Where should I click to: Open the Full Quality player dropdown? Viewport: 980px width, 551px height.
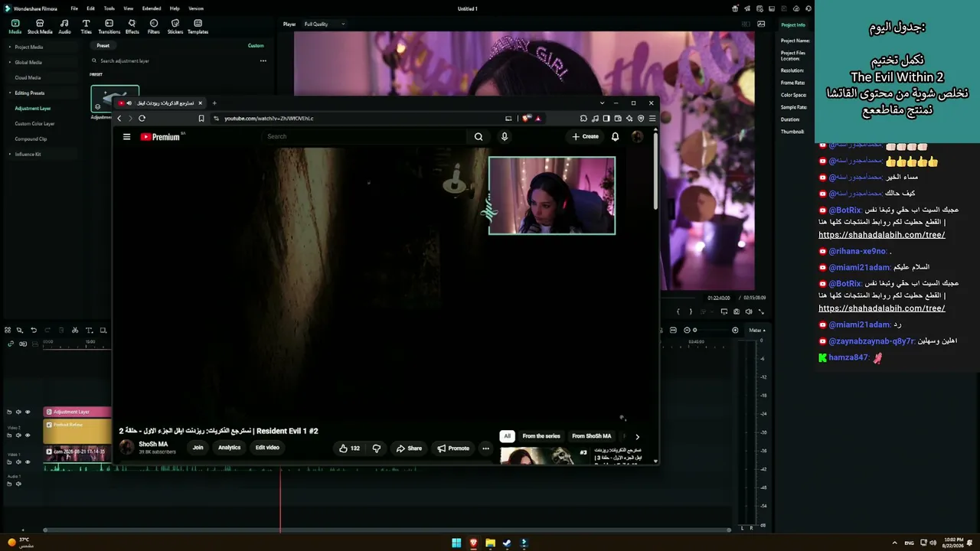click(x=325, y=24)
